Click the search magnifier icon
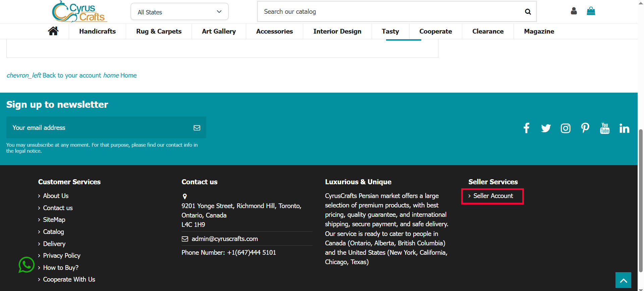 528,12
